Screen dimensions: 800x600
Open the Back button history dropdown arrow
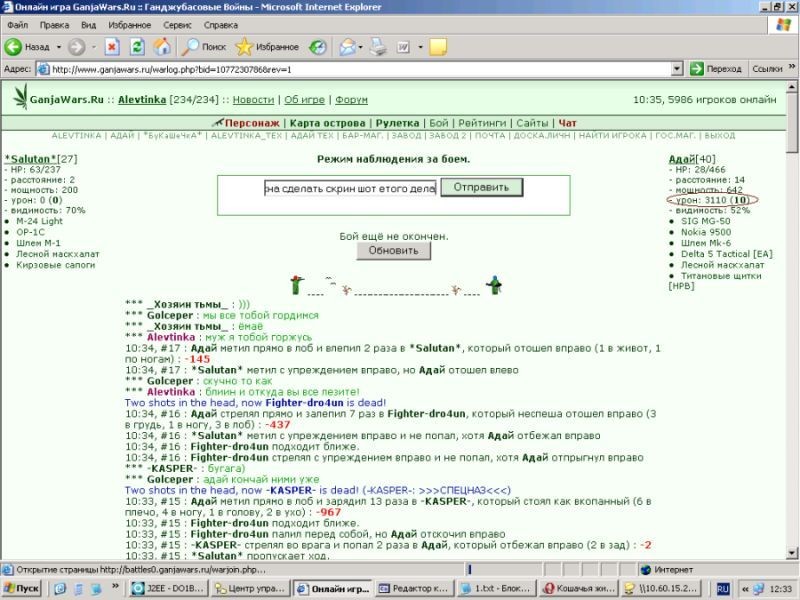click(59, 47)
